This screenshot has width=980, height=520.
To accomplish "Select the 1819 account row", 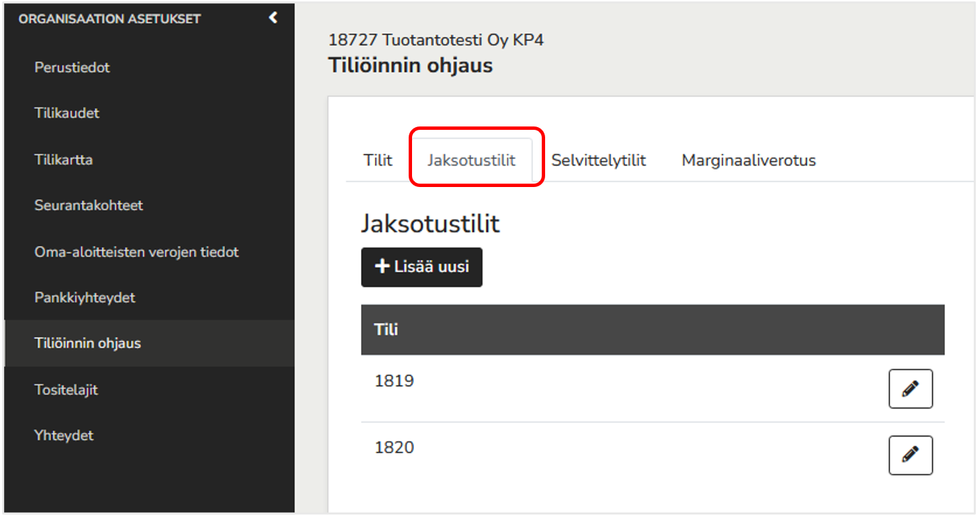I will [653, 389].
